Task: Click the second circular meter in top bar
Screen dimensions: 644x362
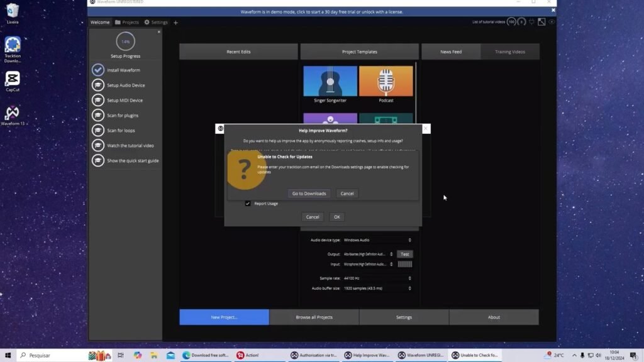Action: (x=521, y=22)
